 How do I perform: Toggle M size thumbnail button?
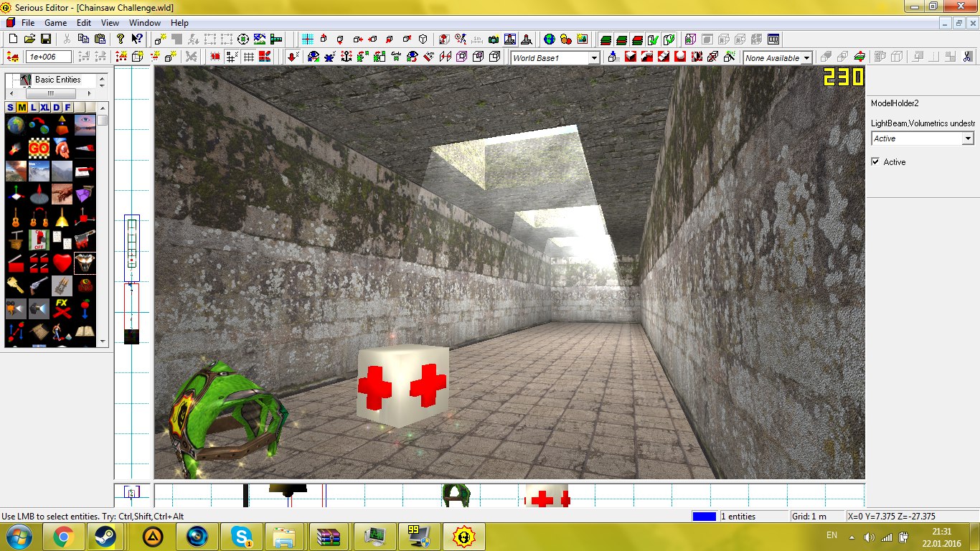pyautogui.click(x=22, y=108)
